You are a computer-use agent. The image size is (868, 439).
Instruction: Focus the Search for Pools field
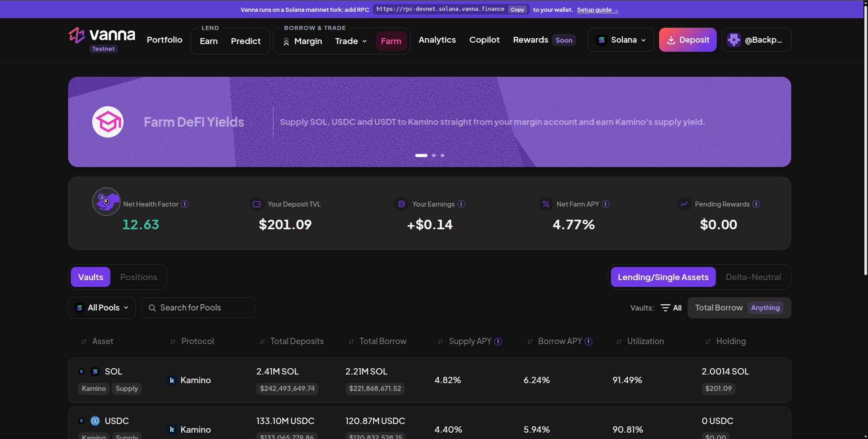pos(199,308)
